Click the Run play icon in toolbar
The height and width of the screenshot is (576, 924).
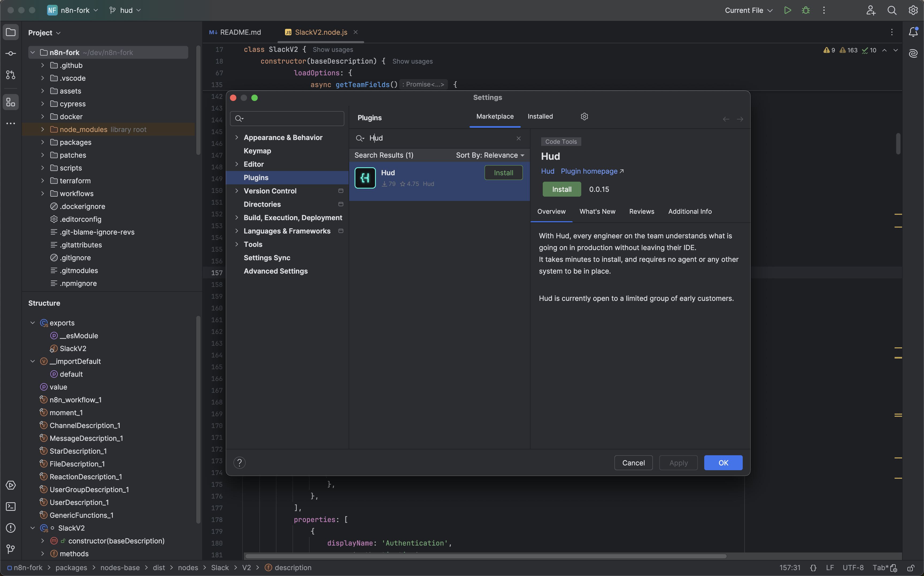[788, 10]
